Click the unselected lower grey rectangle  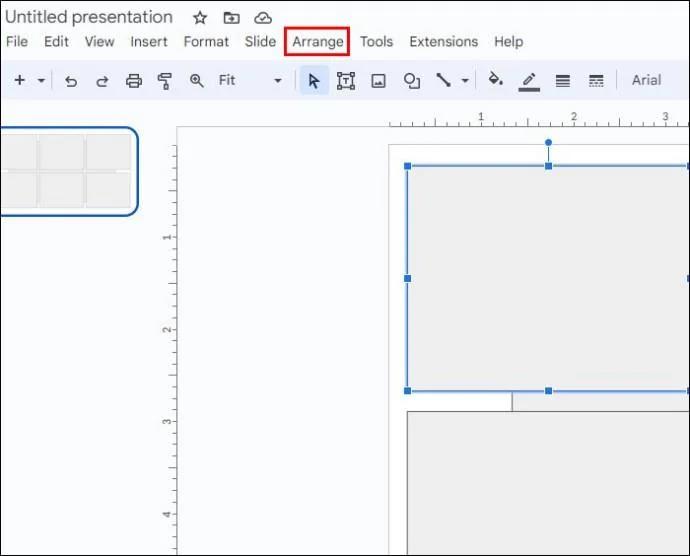click(x=548, y=482)
